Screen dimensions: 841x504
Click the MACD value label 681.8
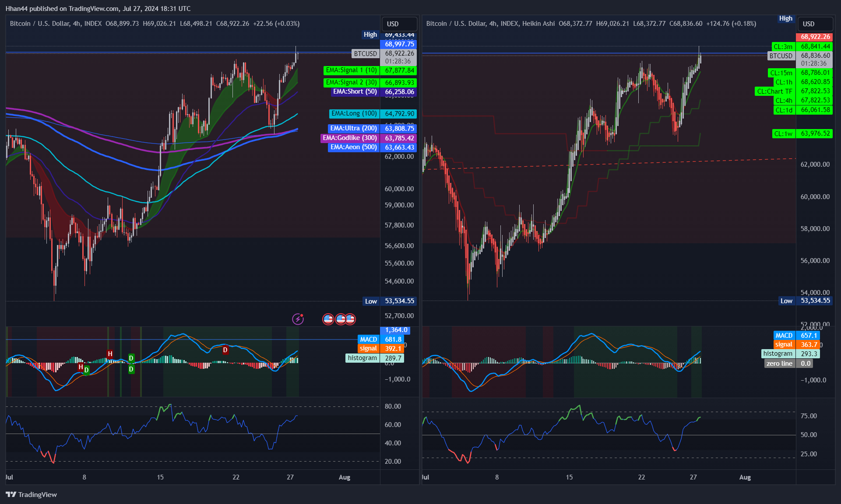point(393,339)
